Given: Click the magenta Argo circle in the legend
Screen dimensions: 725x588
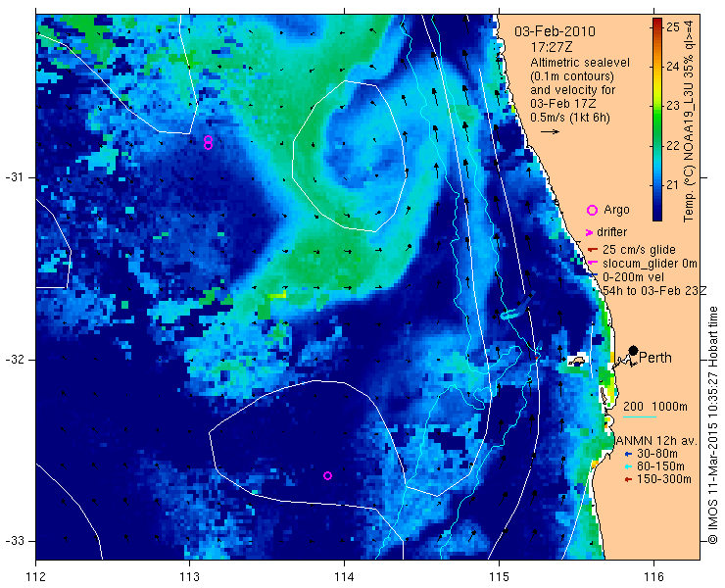Looking at the screenshot, I should click(592, 210).
